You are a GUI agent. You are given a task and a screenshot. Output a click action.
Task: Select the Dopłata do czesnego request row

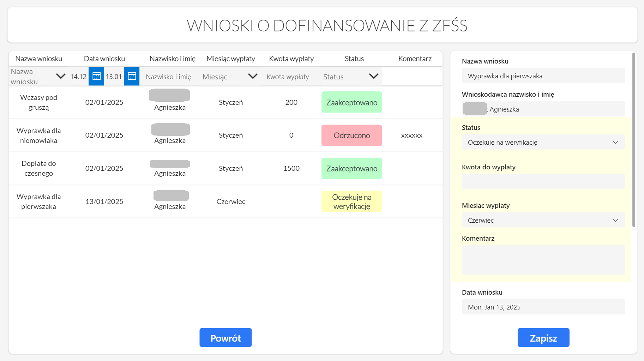point(38,168)
